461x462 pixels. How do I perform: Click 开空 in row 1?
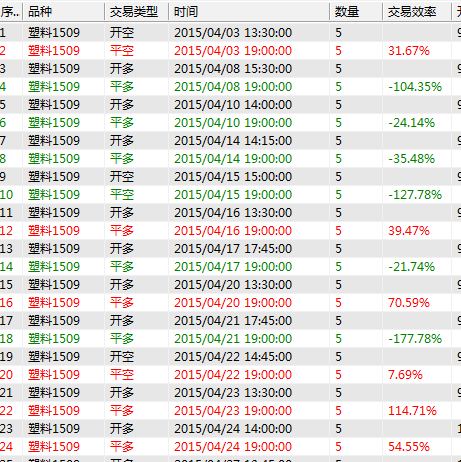coord(122,33)
